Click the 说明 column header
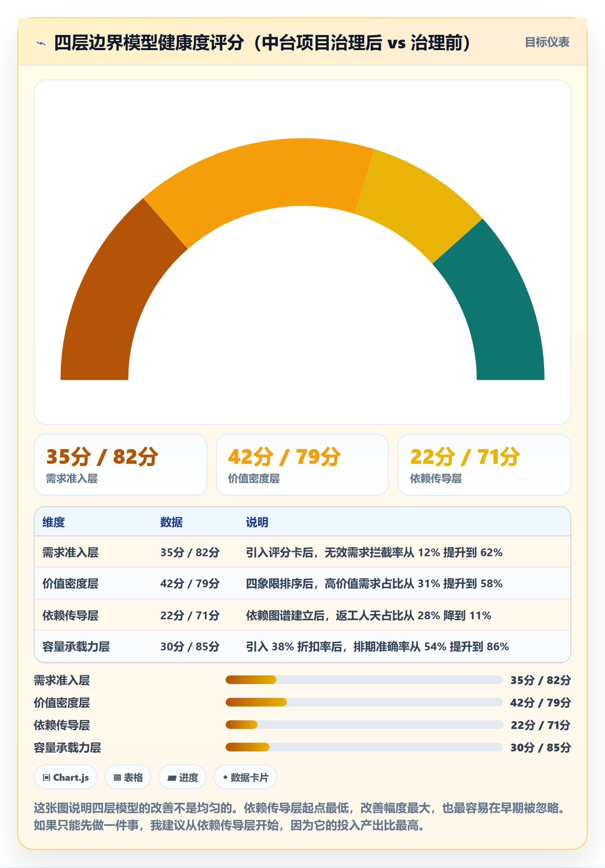 (257, 522)
